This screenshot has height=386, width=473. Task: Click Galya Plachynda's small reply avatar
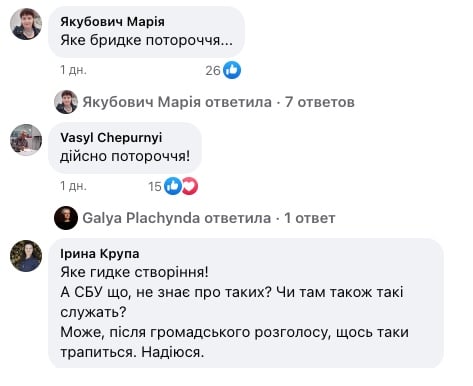pyautogui.click(x=66, y=218)
